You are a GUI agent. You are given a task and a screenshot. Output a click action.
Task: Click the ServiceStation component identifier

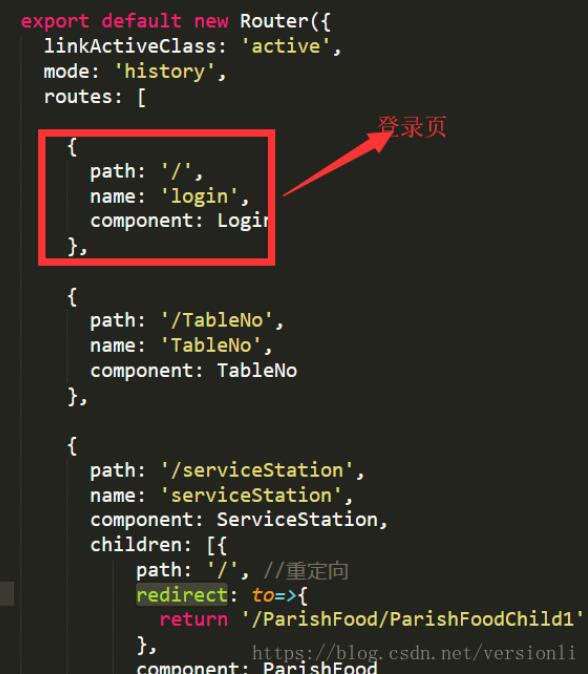297,519
